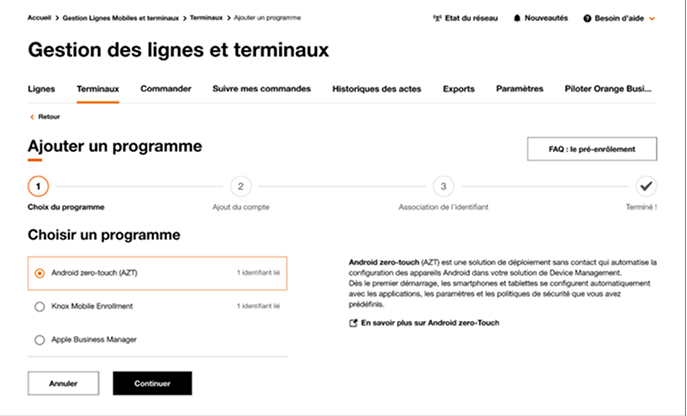Click the Besoin d'aide person icon

click(587, 18)
